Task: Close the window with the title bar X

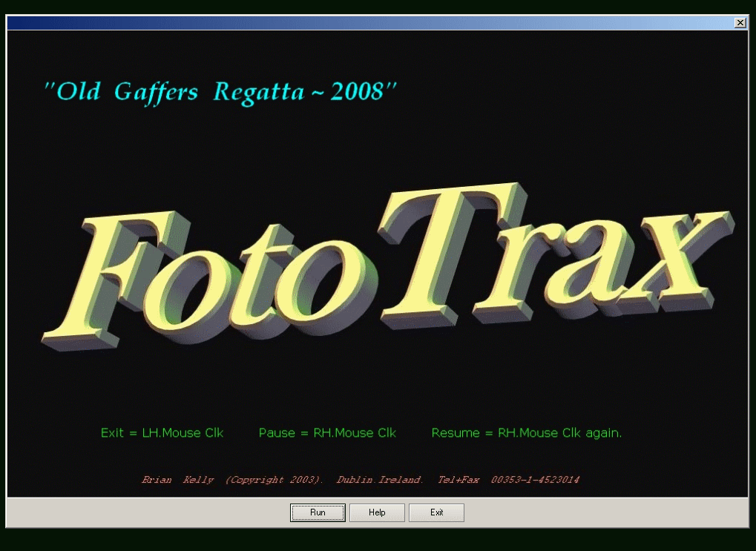Action: pos(740,23)
